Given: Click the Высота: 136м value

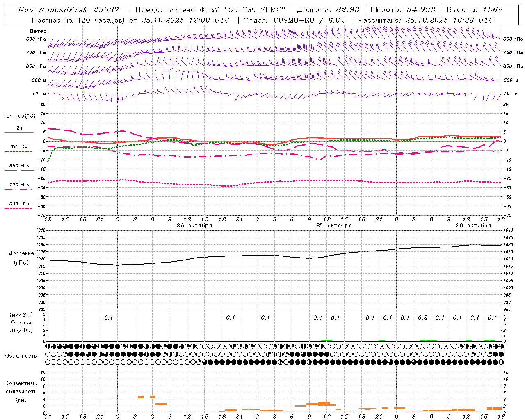Looking at the screenshot, I should pos(475,9).
